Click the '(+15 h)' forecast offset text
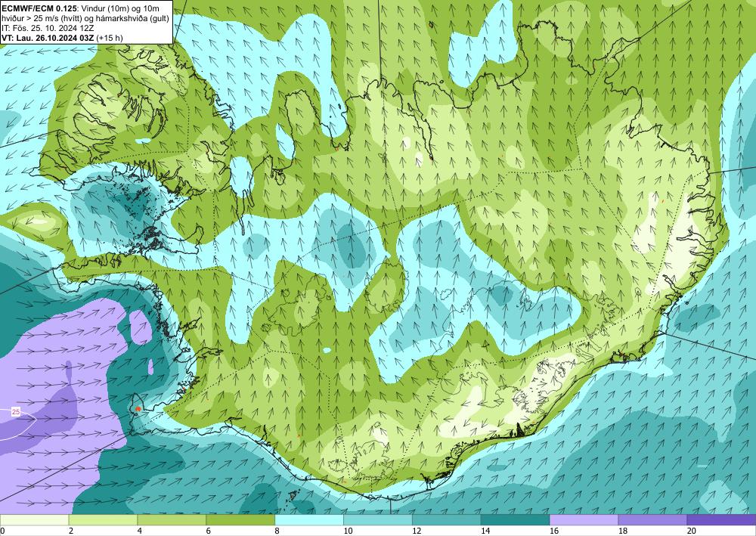Screen dimensions: 756x536 click(110, 38)
